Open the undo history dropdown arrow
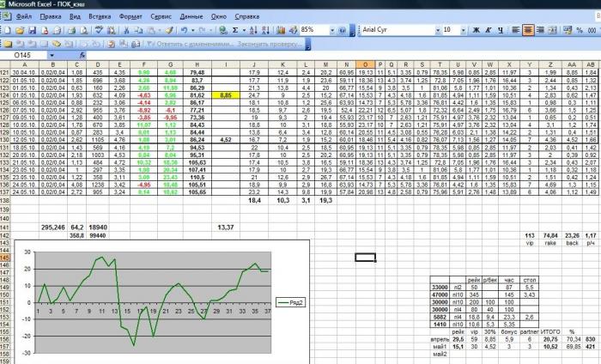 pos(193,30)
